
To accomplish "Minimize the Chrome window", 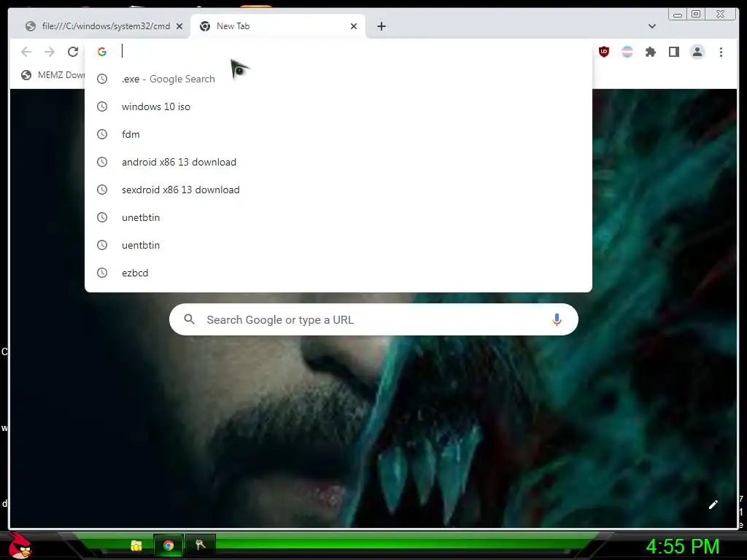I will click(x=678, y=15).
